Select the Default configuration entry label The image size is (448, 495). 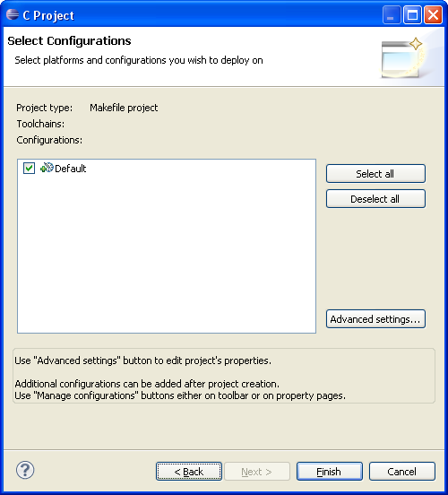point(71,169)
